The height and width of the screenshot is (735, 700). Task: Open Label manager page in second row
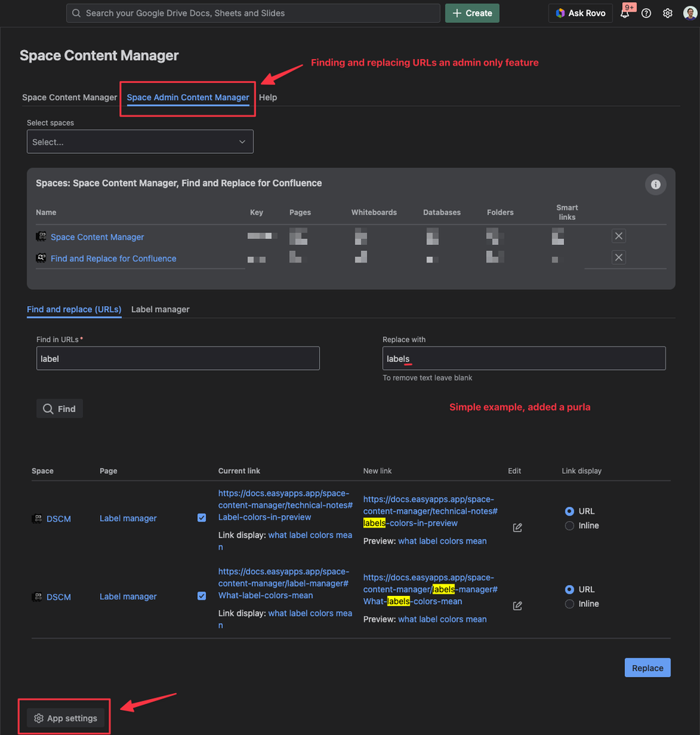point(128,597)
